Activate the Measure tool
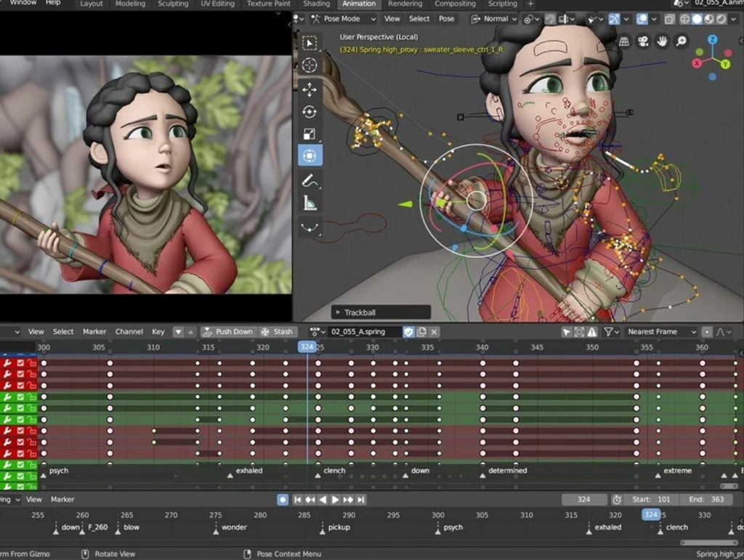The width and height of the screenshot is (744, 560). click(x=310, y=204)
